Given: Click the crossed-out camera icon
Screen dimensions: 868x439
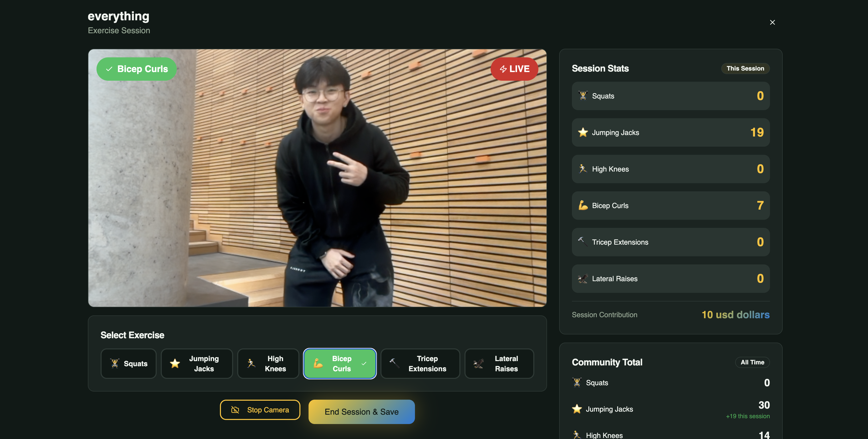Looking at the screenshot, I should [x=235, y=410].
